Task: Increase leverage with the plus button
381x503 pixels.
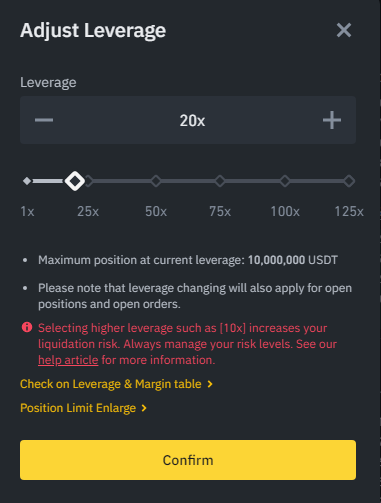Action: (x=332, y=120)
